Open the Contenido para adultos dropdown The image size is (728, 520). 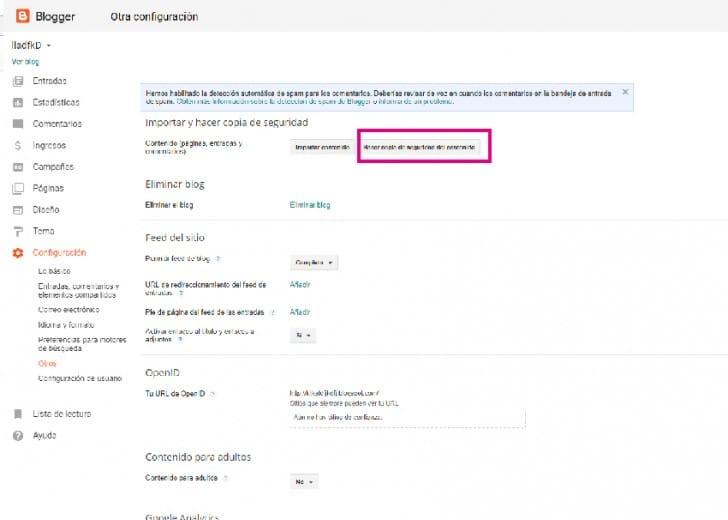pyautogui.click(x=304, y=482)
